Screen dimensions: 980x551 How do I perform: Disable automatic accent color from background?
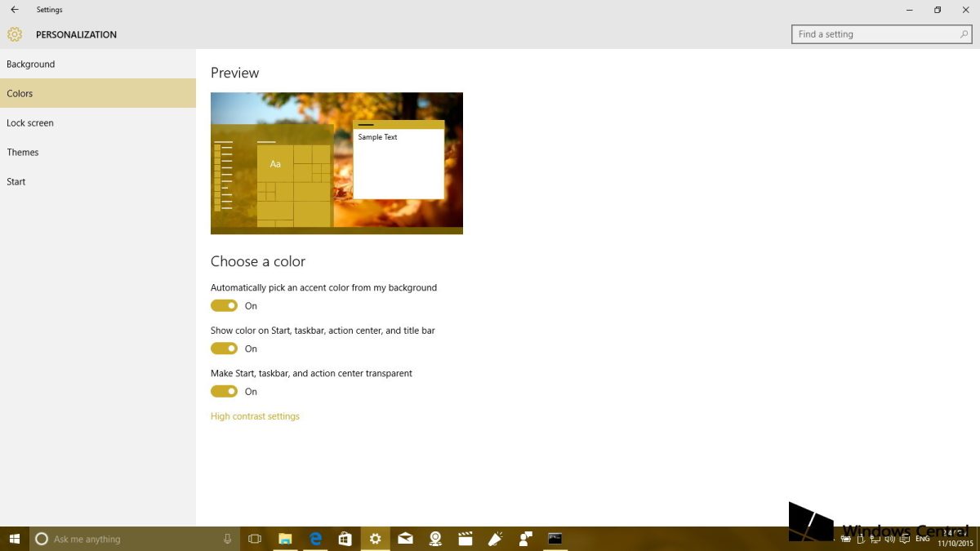(224, 305)
